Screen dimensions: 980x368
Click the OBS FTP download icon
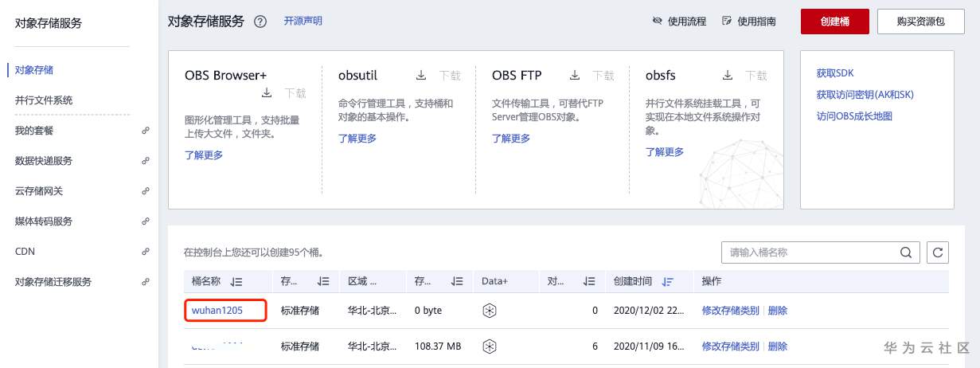coord(574,76)
